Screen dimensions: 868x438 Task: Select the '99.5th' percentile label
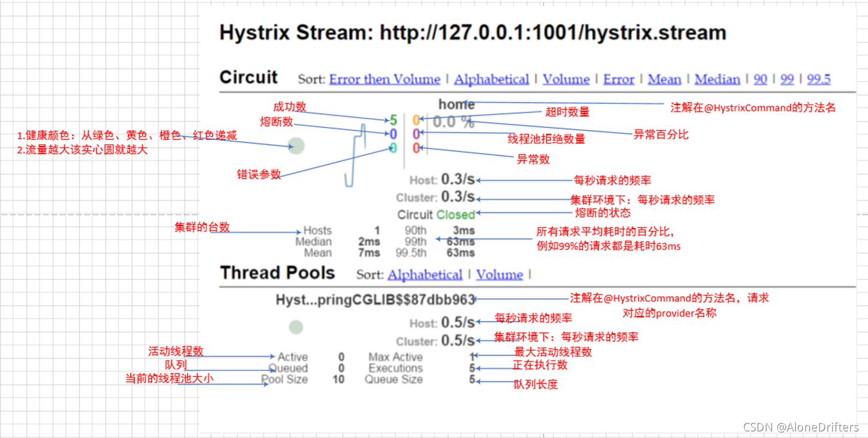pyautogui.click(x=411, y=253)
